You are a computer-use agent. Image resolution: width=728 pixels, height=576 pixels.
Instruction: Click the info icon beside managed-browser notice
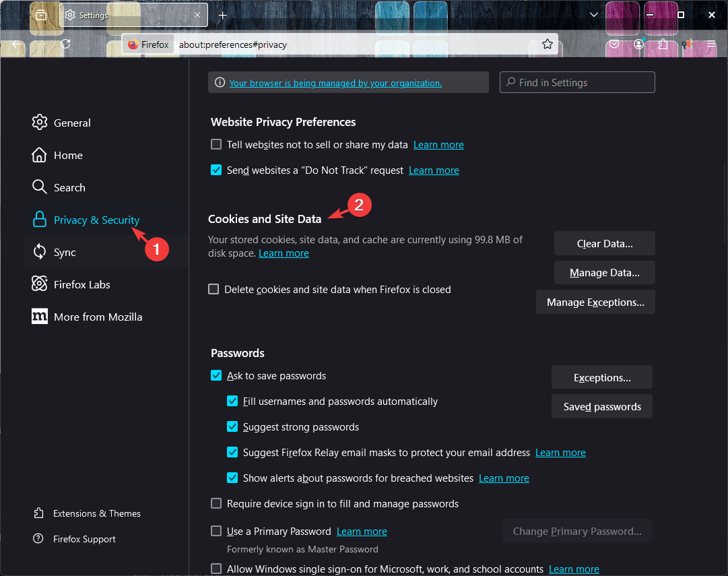pos(220,83)
